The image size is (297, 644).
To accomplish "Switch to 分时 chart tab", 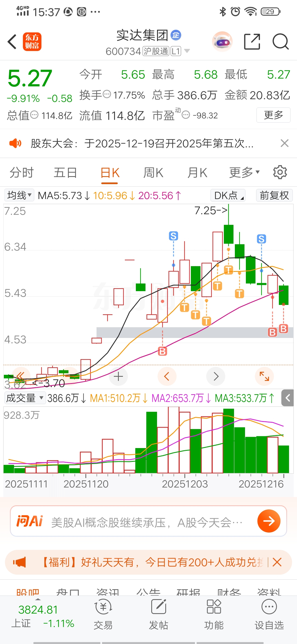I will pos(21,173).
